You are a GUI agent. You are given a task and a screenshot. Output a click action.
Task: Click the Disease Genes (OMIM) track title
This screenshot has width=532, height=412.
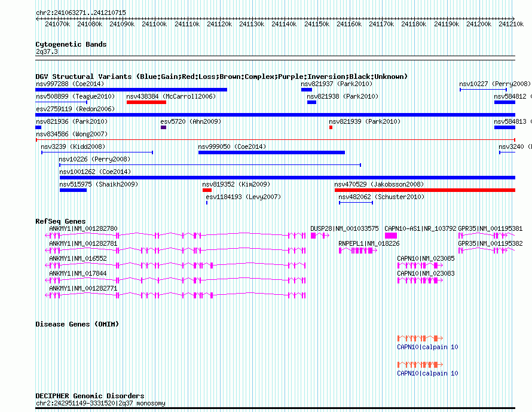77,324
